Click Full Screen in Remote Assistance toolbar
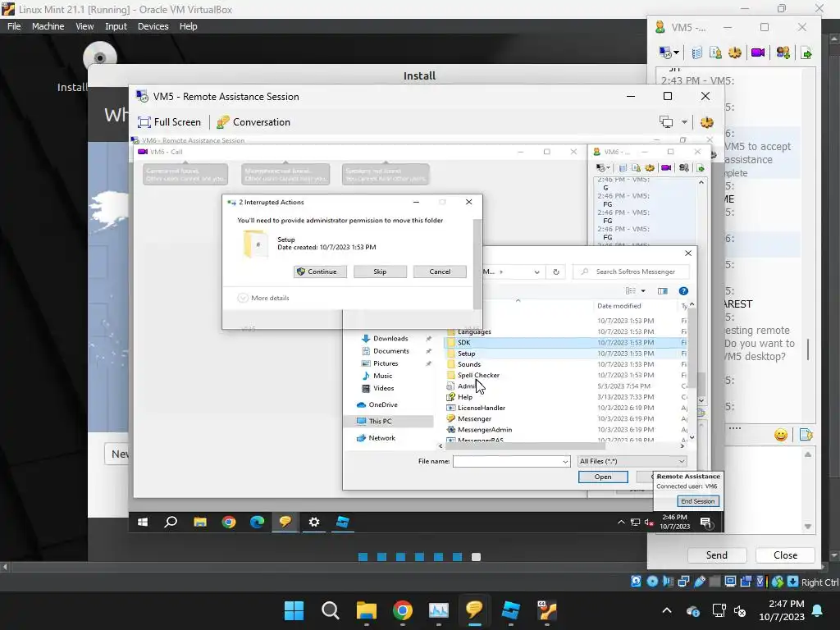840x630 pixels. coord(169,122)
